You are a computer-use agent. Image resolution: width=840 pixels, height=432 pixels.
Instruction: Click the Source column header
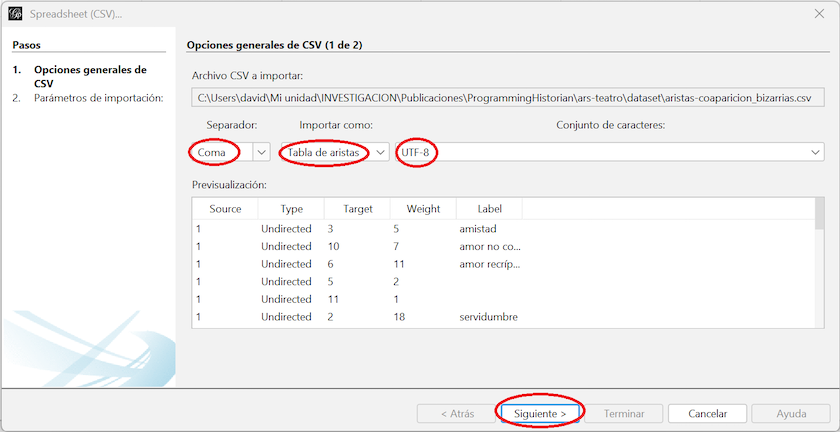[225, 209]
